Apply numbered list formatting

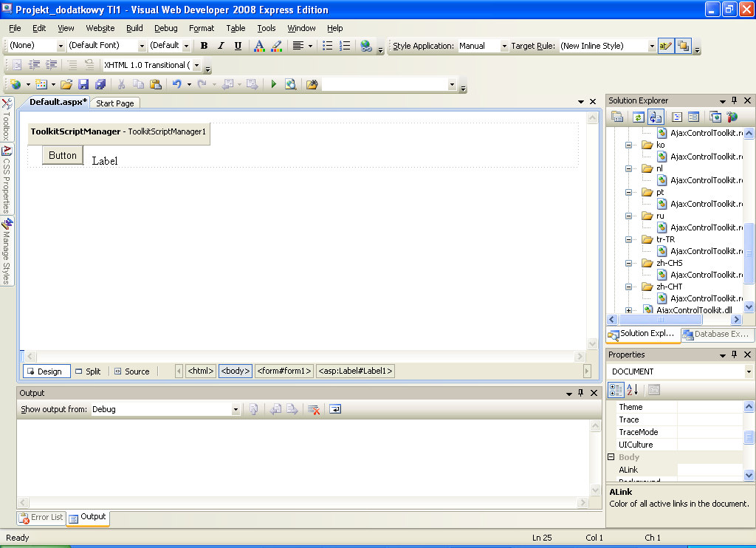[x=345, y=46]
